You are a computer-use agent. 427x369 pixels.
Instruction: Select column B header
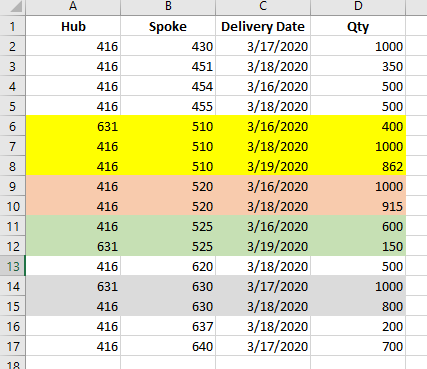(168, 7)
